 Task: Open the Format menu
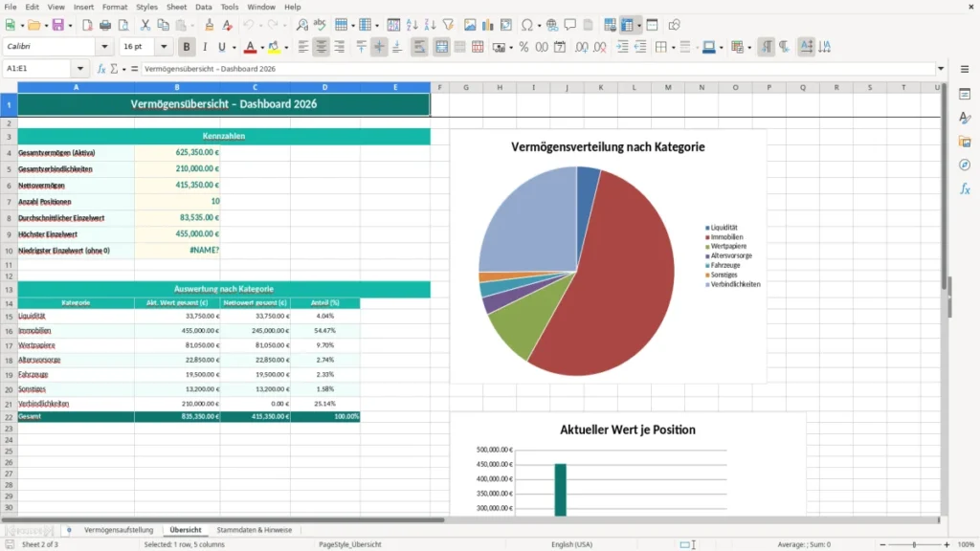115,7
